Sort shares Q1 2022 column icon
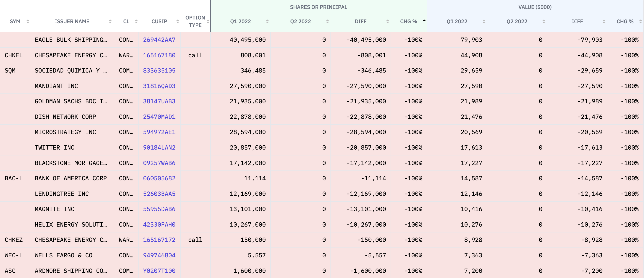Image resolution: width=644 pixels, height=278 pixels. (267, 22)
